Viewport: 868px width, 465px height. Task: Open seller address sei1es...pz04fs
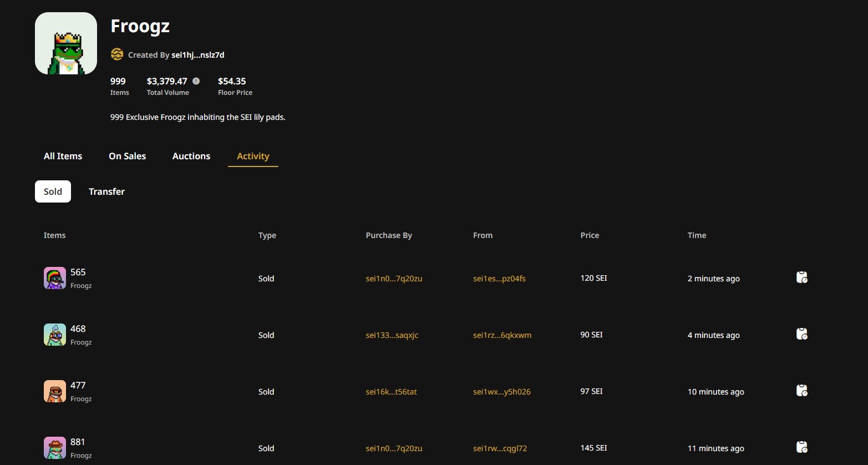[x=499, y=279]
